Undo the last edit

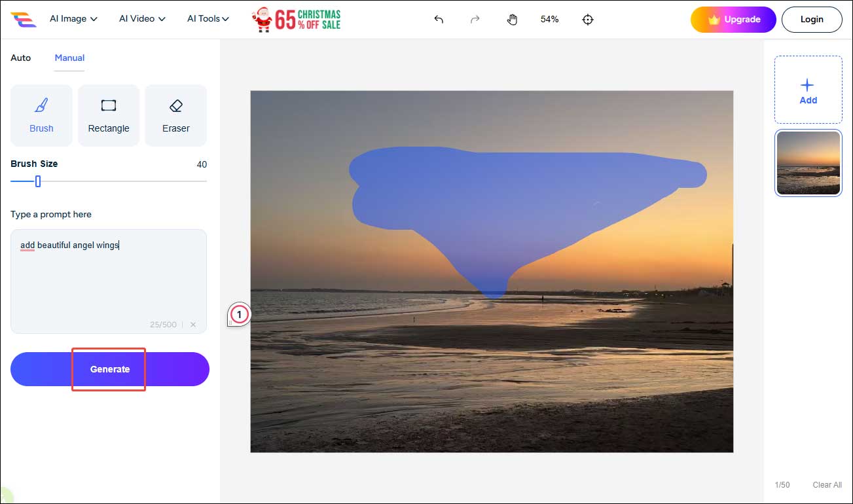[x=438, y=20]
